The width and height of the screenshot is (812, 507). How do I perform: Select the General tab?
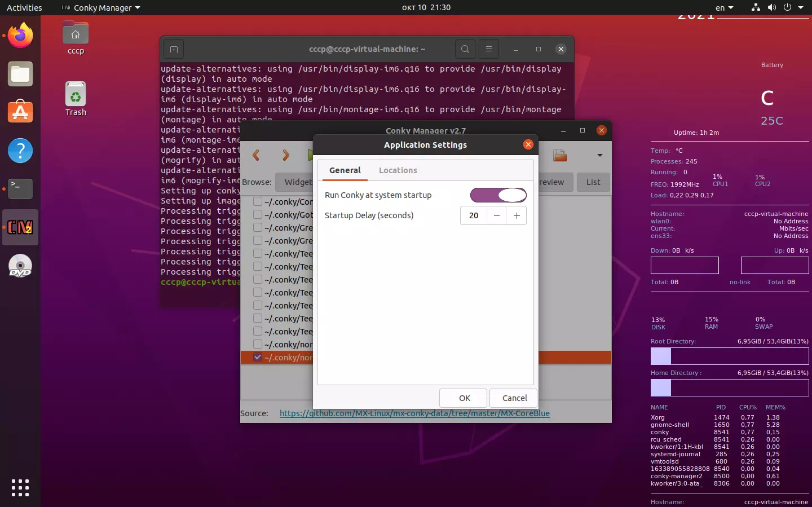coord(345,170)
